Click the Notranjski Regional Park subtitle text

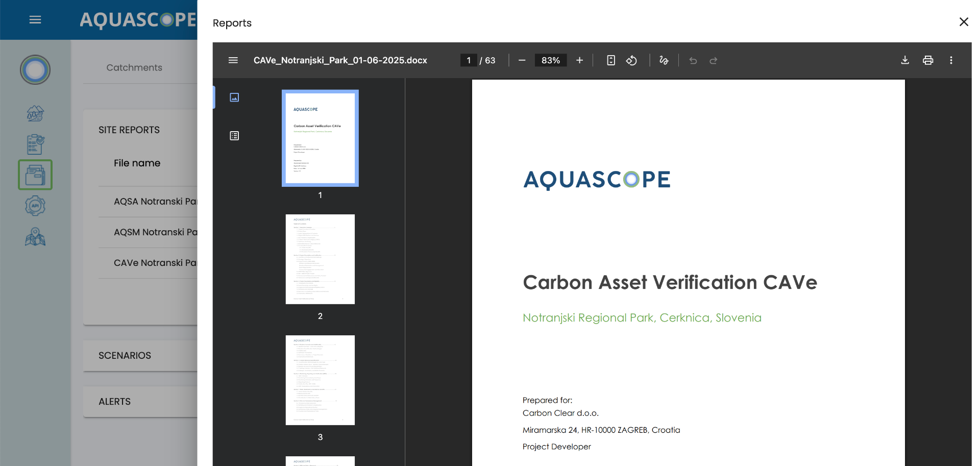click(642, 317)
